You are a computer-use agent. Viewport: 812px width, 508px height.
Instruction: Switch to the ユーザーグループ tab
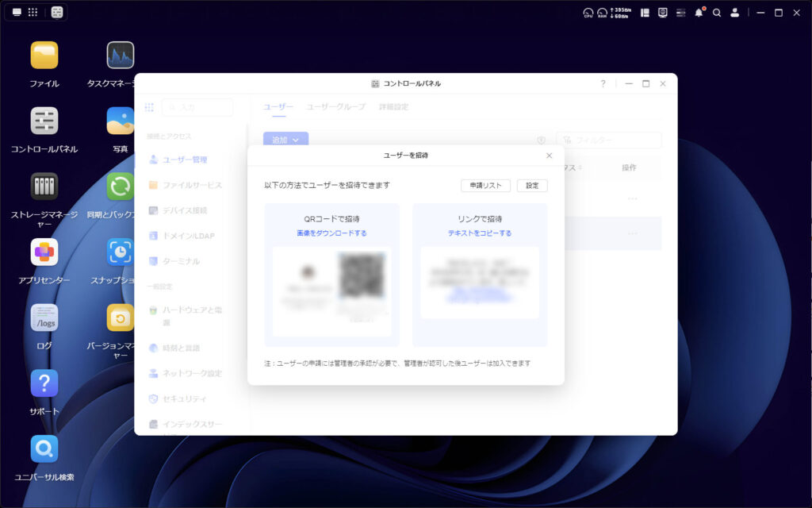tap(336, 106)
